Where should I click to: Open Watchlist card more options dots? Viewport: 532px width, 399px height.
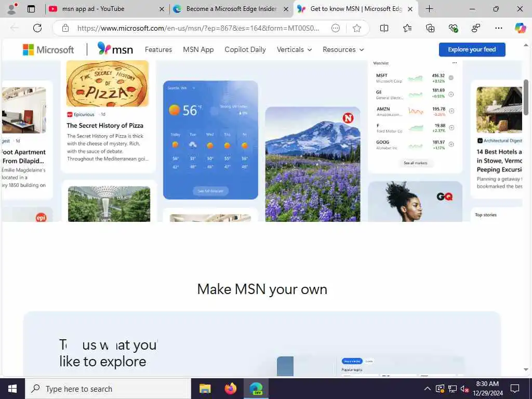tap(455, 63)
